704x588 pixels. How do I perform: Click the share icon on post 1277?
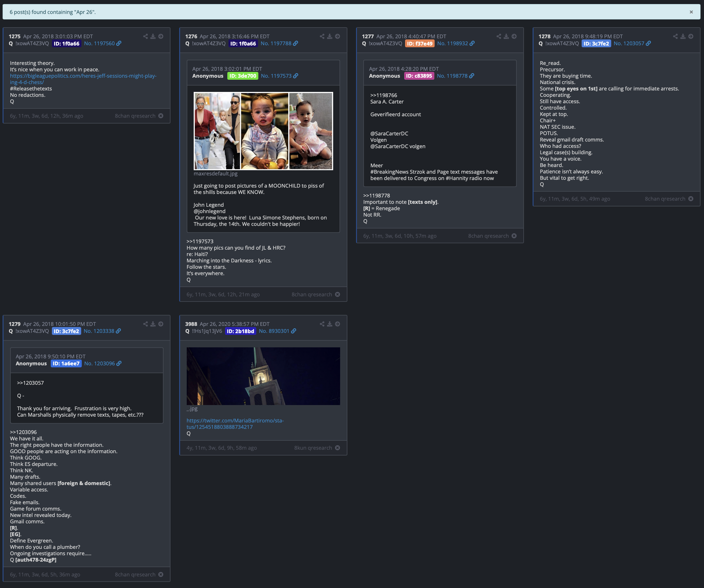499,36
